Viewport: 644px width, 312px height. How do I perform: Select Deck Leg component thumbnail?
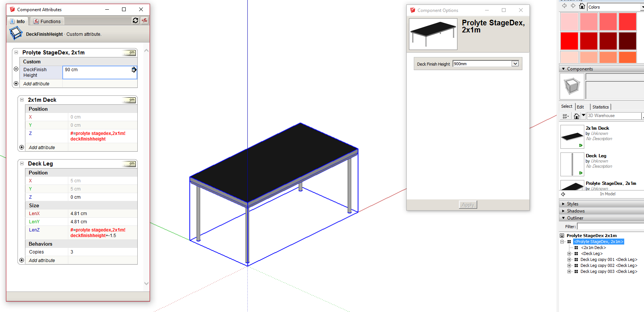click(572, 164)
